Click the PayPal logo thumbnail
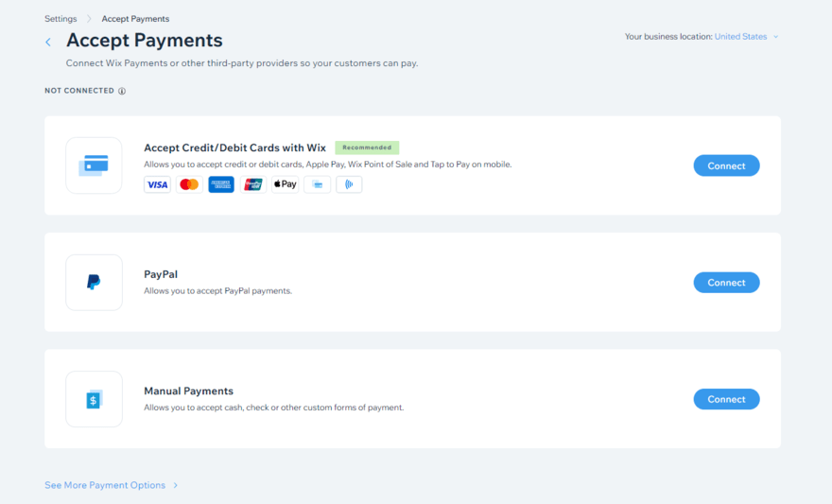Viewport: 832px width, 504px height. 94,282
